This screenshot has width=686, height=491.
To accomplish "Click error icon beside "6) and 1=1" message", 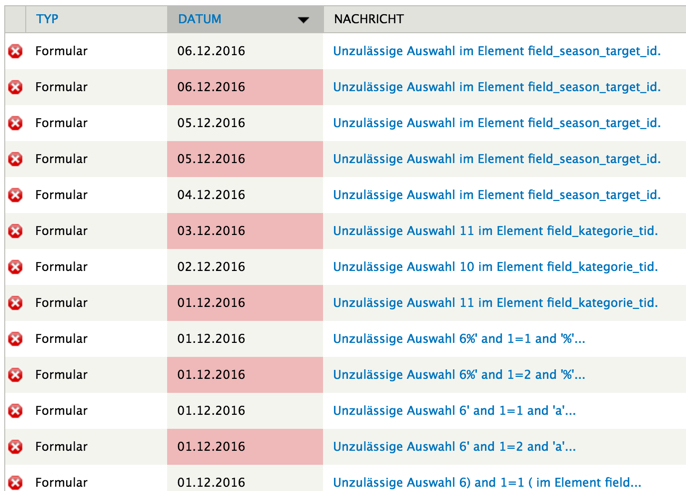I will coord(15,482).
